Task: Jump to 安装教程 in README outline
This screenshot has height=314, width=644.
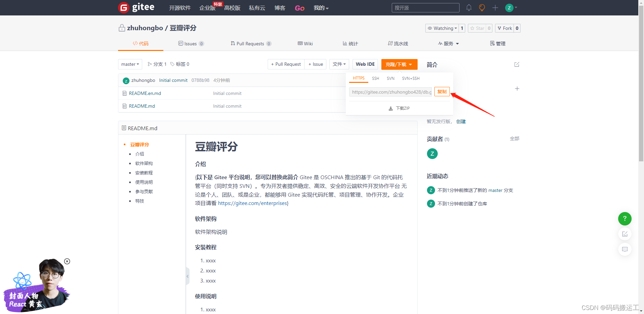Action: tap(144, 173)
